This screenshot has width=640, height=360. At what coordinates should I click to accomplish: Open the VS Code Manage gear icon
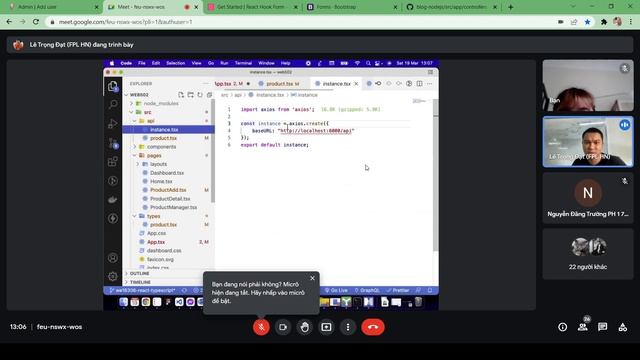click(113, 276)
